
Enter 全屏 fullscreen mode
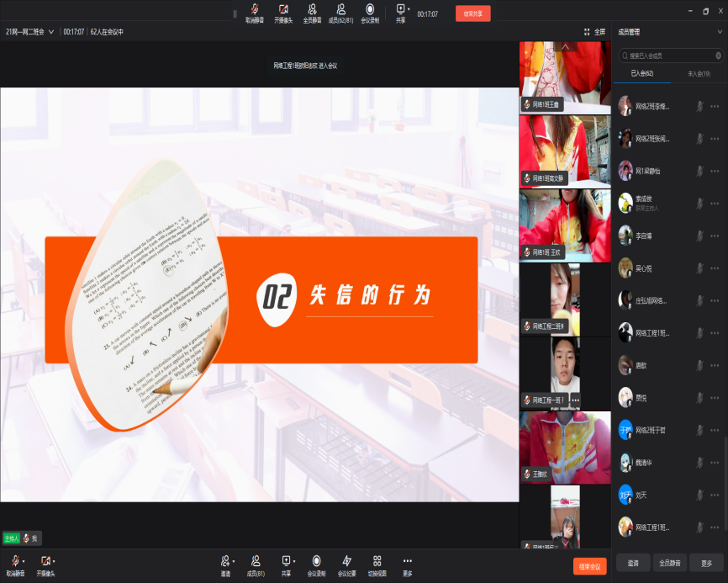(594, 32)
